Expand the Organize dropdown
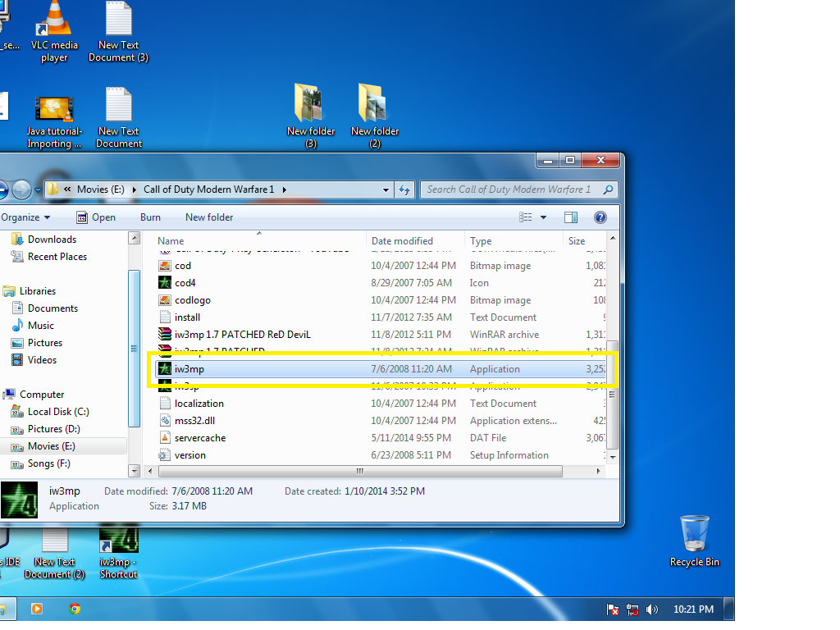This screenshot has width=840, height=630. (27, 217)
